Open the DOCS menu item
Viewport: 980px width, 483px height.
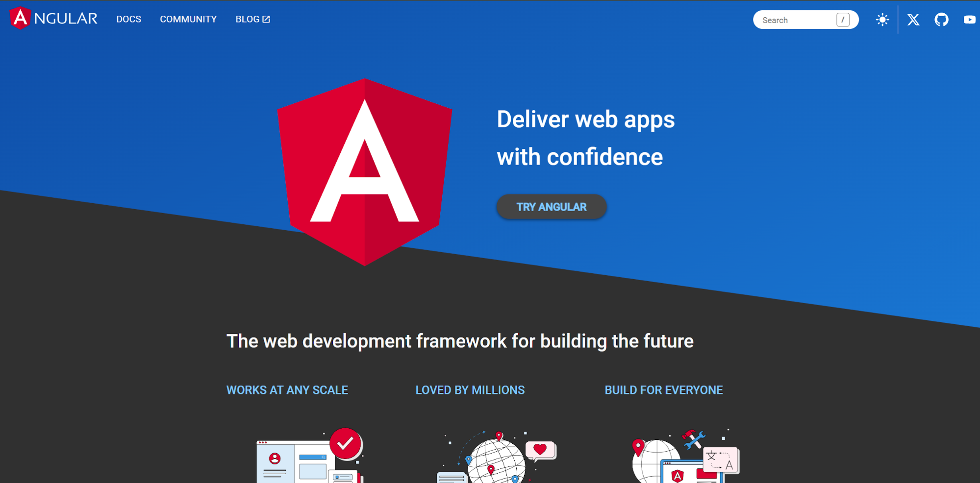pos(129,19)
